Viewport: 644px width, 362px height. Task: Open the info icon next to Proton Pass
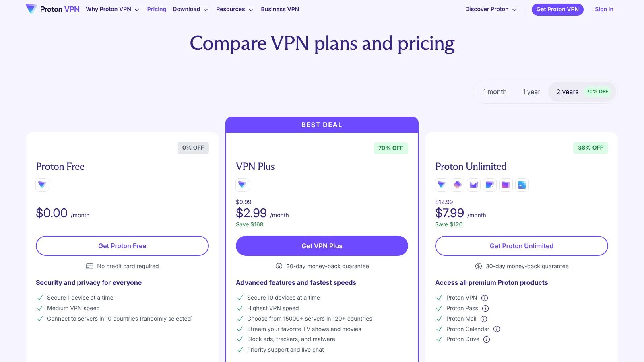pyautogui.click(x=485, y=308)
